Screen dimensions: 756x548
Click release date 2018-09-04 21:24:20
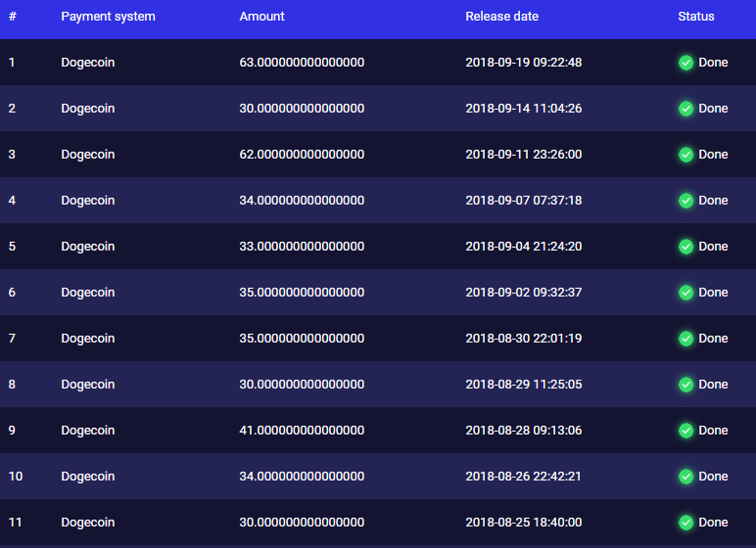pos(524,247)
